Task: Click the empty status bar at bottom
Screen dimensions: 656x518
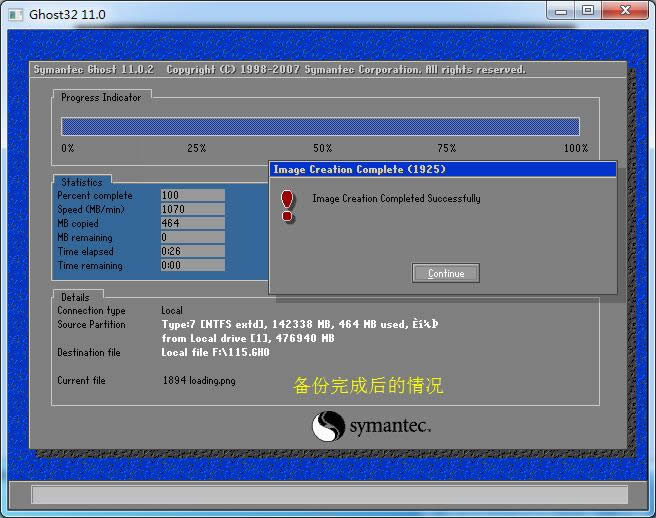Action: [x=329, y=494]
